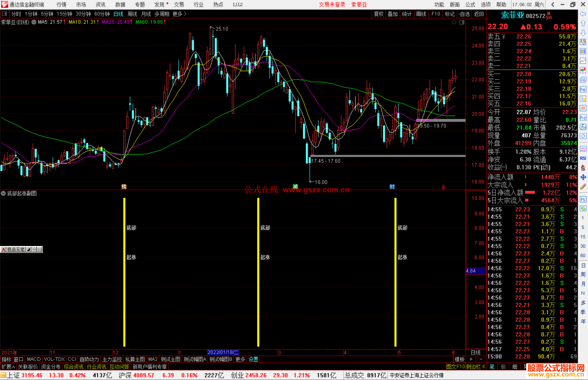Click the red S dollar sidebar icon
The width and height of the screenshot is (588, 380).
click(x=583, y=168)
